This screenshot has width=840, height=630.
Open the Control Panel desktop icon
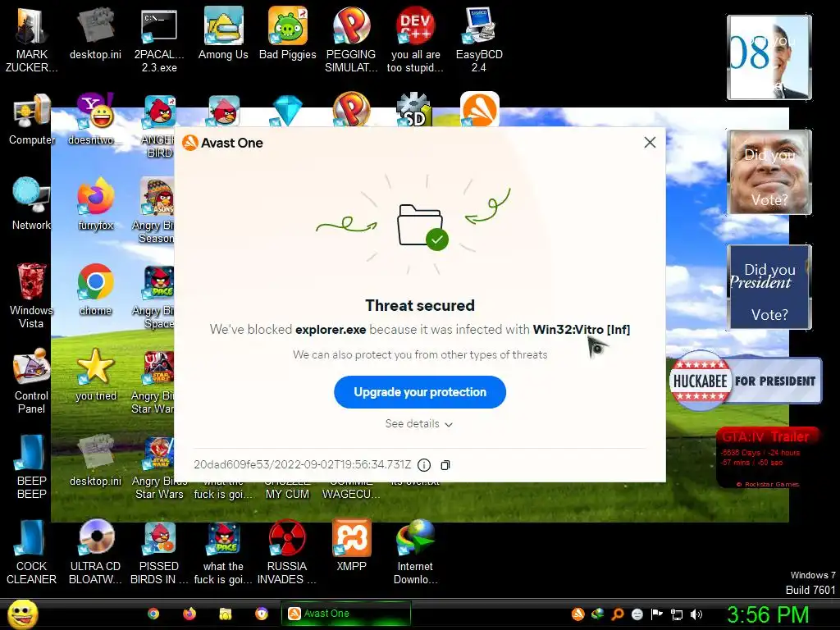click(32, 381)
